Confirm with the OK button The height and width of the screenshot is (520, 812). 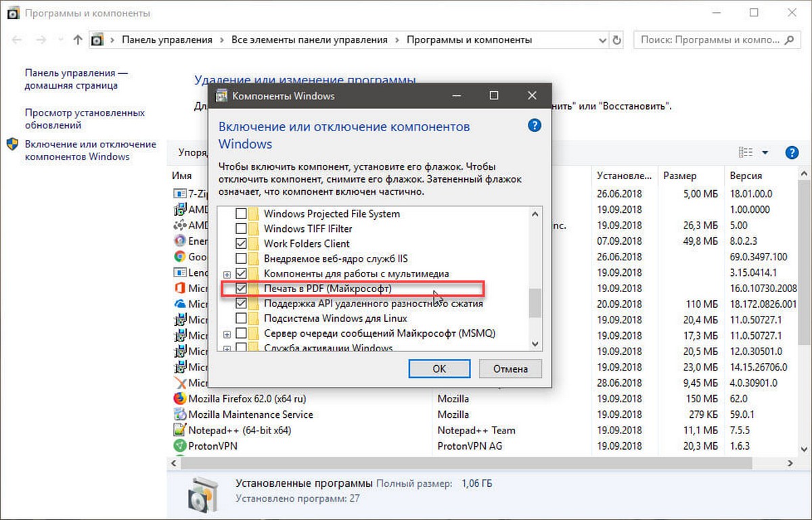439,369
